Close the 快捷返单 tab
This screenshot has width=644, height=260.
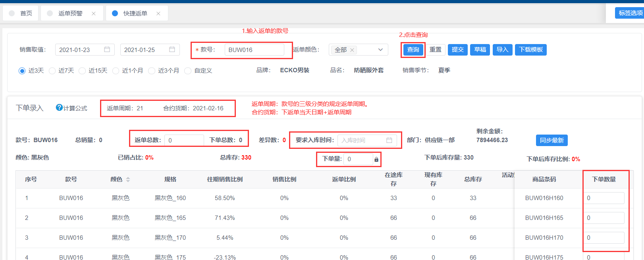point(158,13)
